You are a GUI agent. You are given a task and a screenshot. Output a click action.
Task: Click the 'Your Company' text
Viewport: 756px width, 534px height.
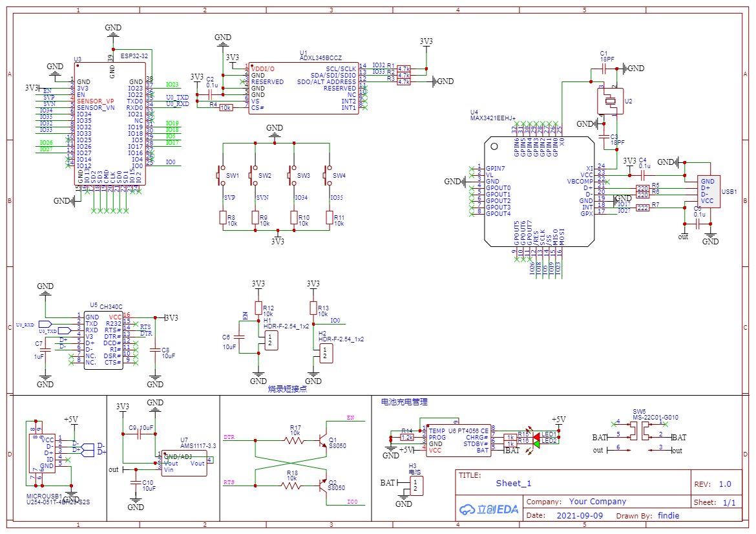tap(598, 501)
